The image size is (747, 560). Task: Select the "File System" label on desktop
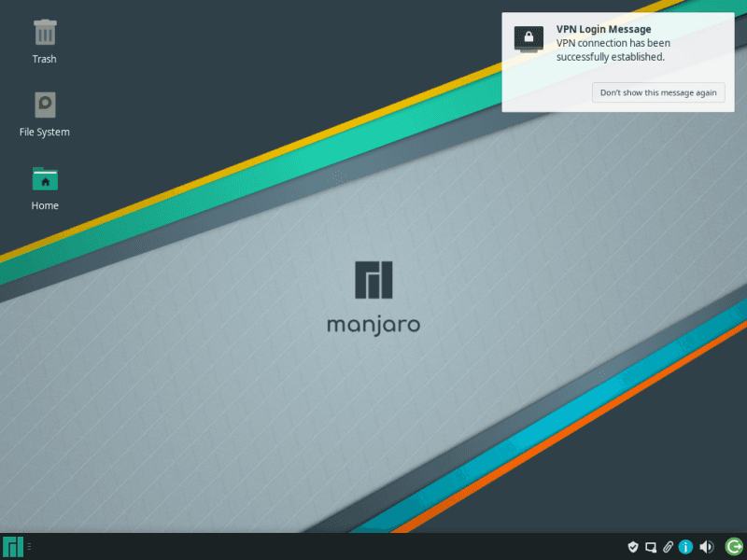[x=45, y=133]
